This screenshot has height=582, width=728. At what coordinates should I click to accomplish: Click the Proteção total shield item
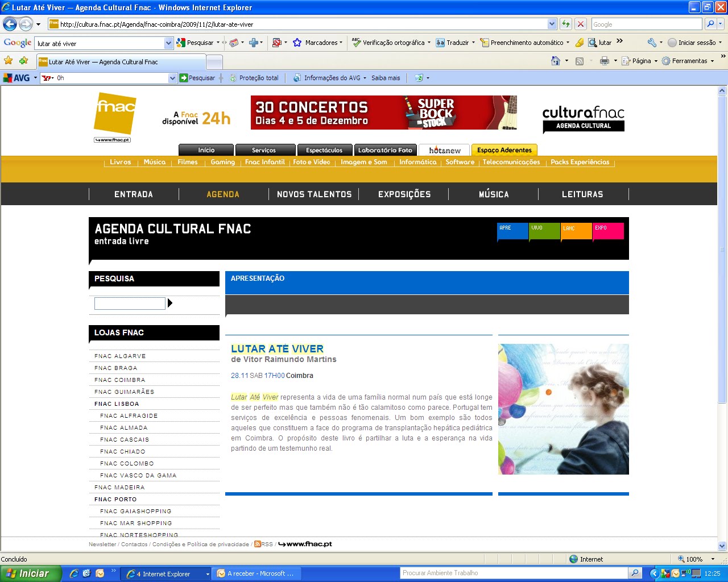click(254, 78)
